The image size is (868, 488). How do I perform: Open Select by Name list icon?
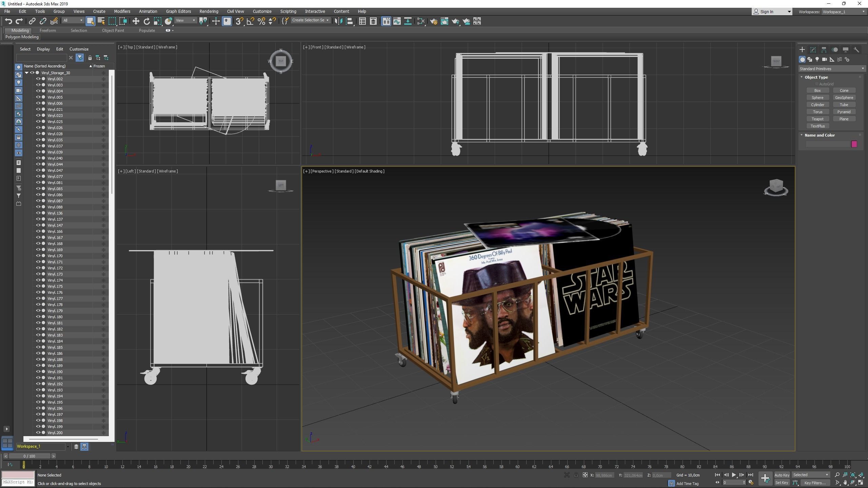pyautogui.click(x=101, y=21)
